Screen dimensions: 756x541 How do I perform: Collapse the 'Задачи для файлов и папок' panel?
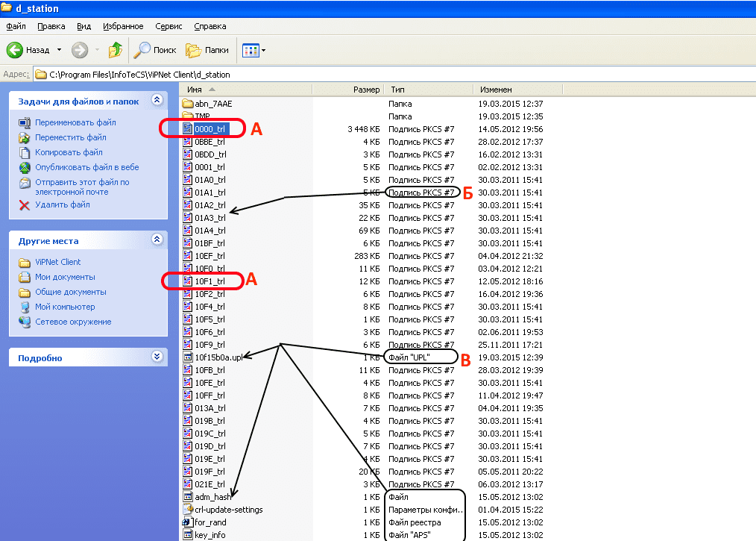click(x=157, y=100)
